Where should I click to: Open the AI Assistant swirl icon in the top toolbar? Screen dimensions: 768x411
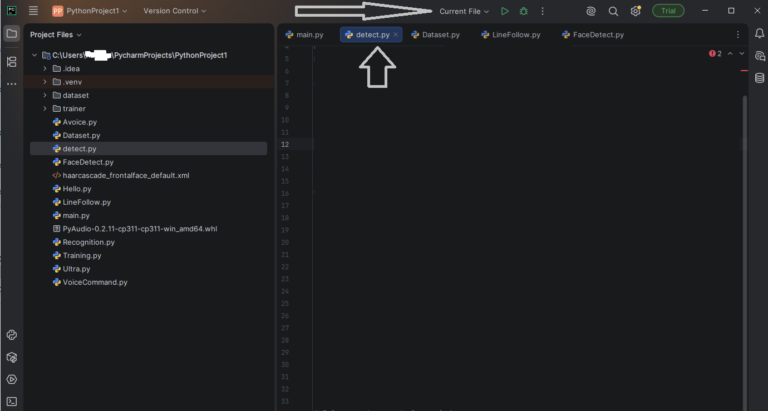591,11
